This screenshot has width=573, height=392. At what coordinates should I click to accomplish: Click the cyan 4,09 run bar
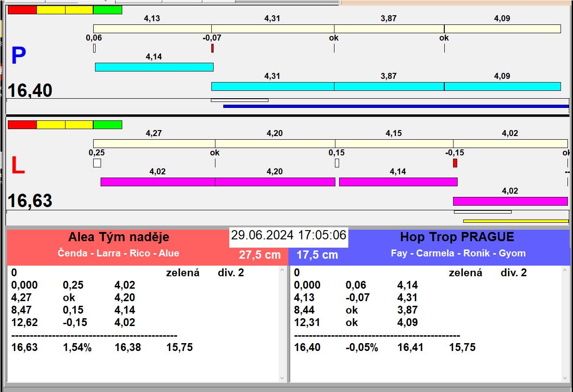pyautogui.click(x=502, y=86)
